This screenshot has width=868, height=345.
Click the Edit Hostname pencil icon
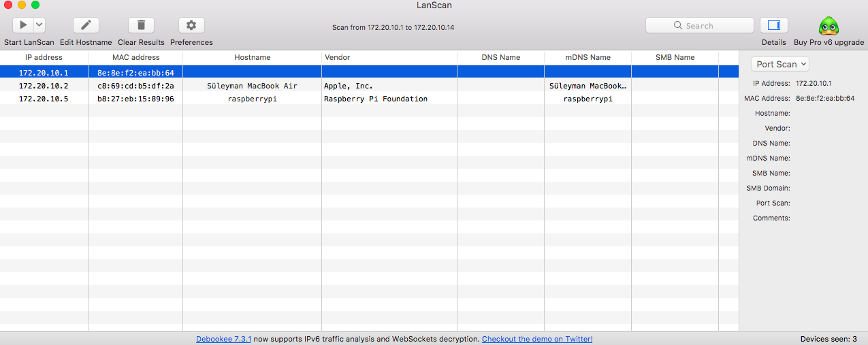pyautogui.click(x=86, y=25)
